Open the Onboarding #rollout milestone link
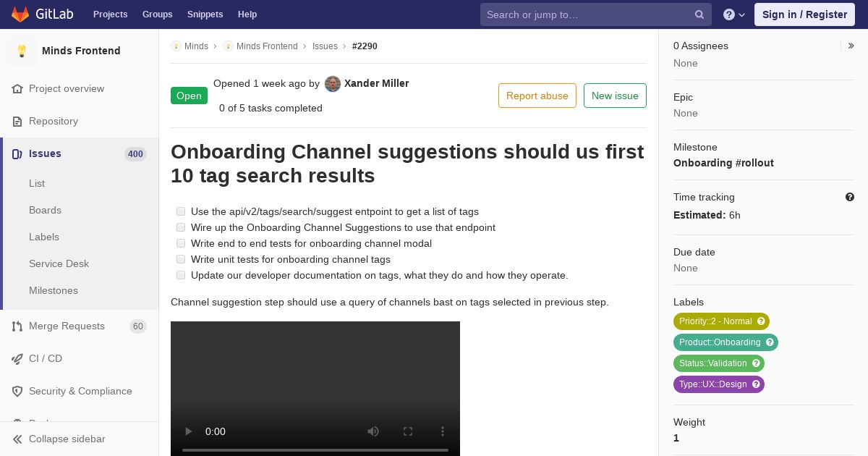Image resolution: width=868 pixels, height=456 pixels. (x=723, y=163)
